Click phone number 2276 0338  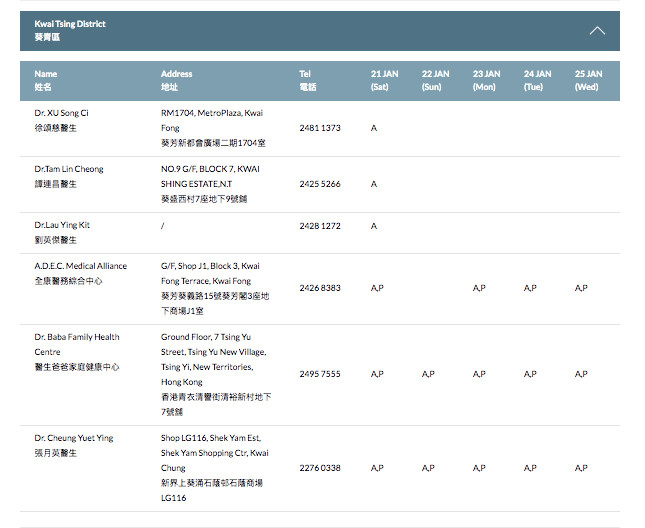point(319,468)
